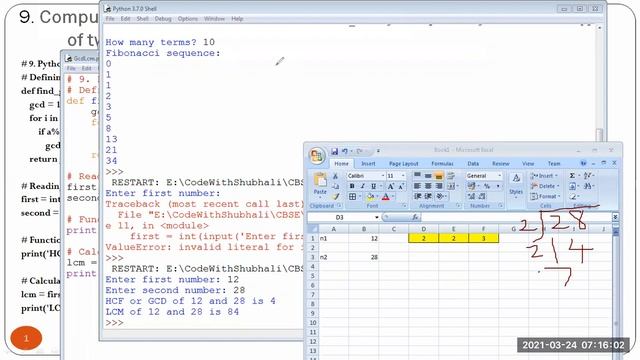
Task: Open Help menu in Python Shell
Action: [237, 19]
